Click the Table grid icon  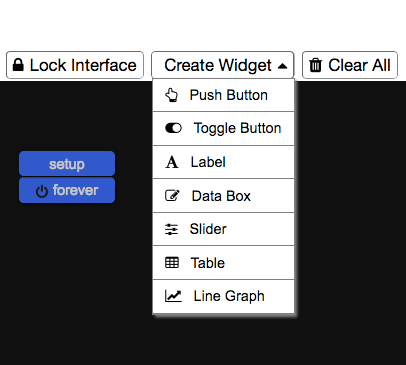coord(172,263)
